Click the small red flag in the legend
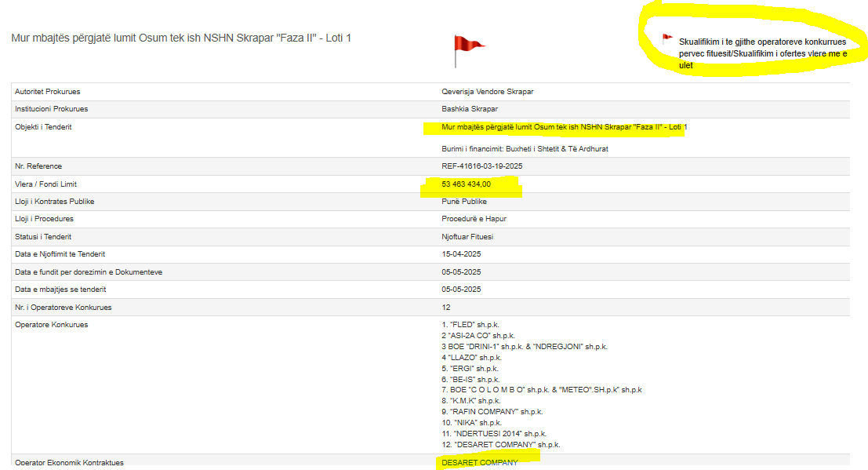The image size is (868, 470). 667,38
